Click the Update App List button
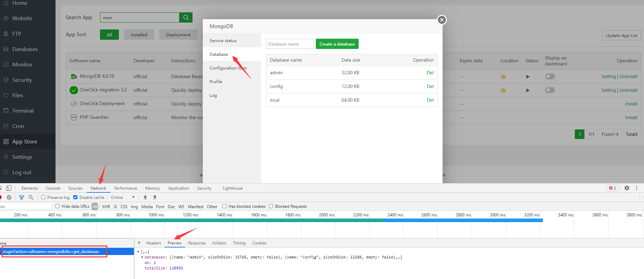This screenshot has width=644, height=279. (621, 35)
